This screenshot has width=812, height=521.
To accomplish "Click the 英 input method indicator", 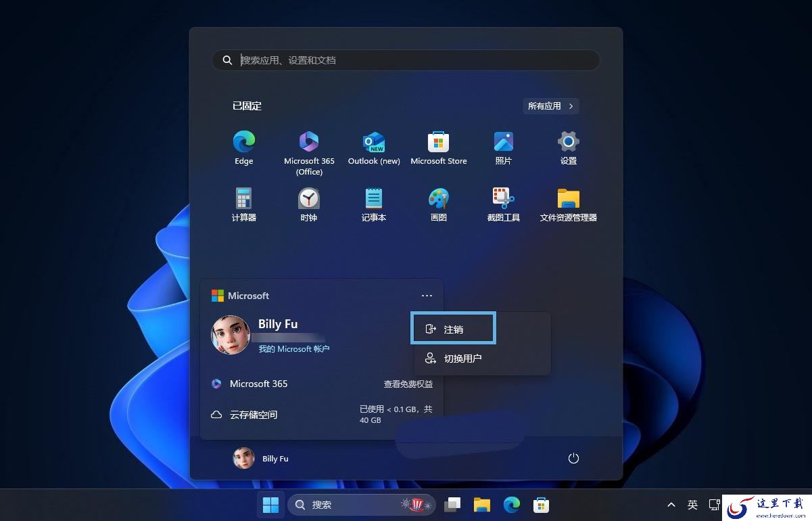I will 692,505.
